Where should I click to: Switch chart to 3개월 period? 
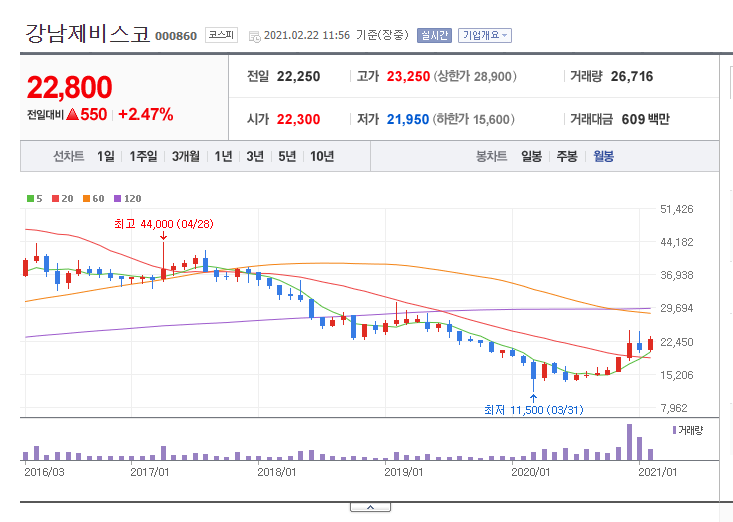(186, 156)
